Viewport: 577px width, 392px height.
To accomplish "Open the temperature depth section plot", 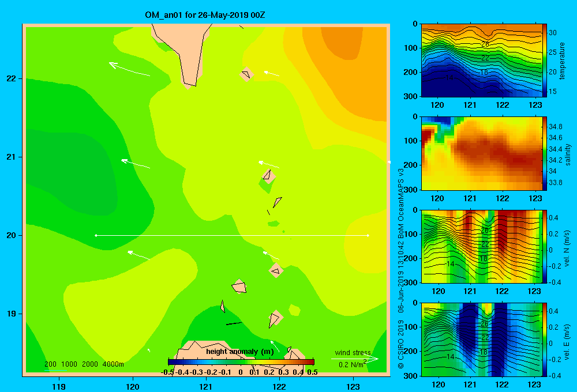I will click(482, 61).
